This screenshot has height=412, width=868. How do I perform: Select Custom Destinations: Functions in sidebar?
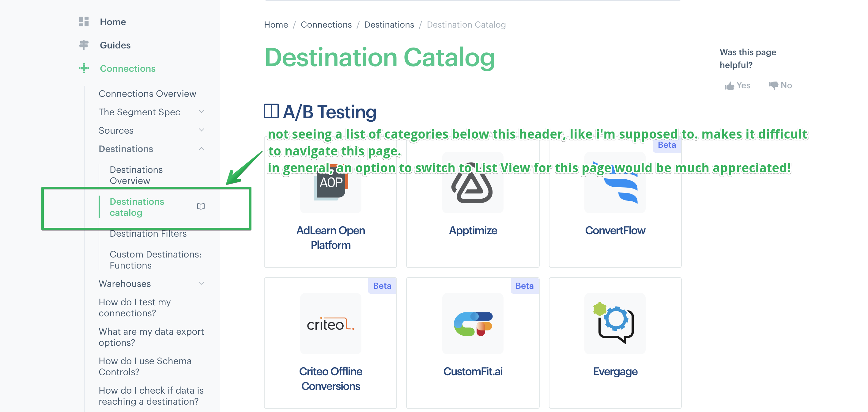tap(155, 260)
